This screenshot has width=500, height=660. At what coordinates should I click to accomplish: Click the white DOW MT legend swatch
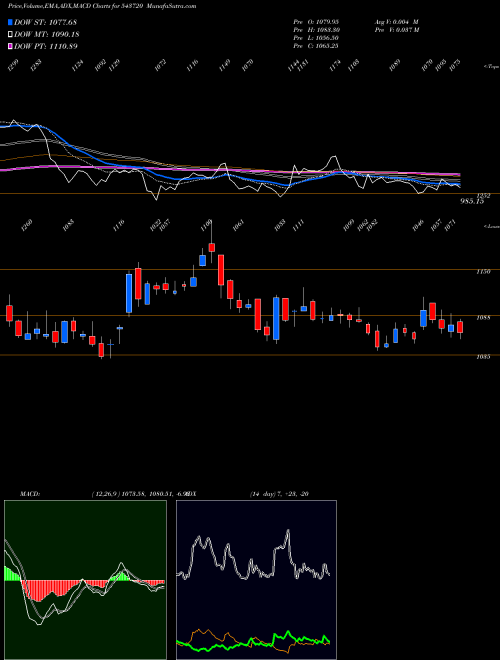[x=10, y=35]
